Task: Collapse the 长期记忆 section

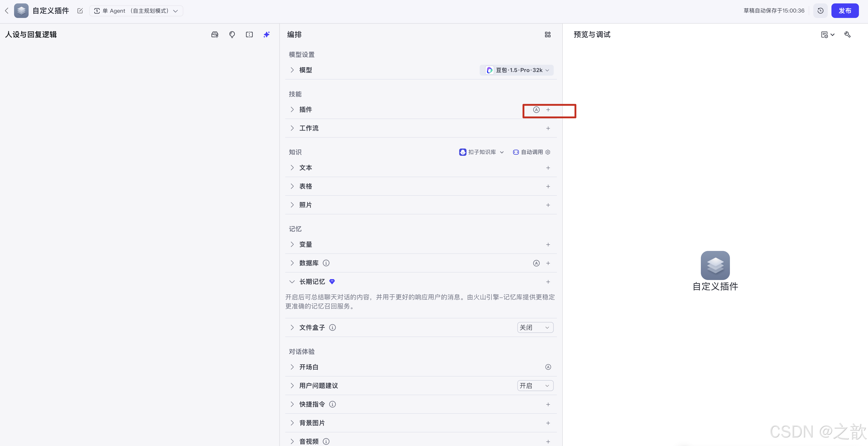Action: click(292, 282)
